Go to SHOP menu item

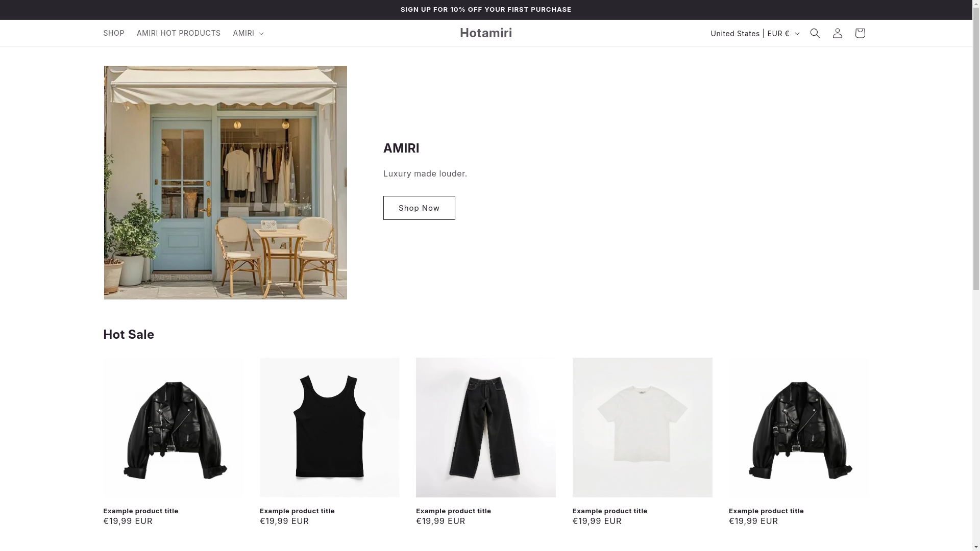[114, 33]
